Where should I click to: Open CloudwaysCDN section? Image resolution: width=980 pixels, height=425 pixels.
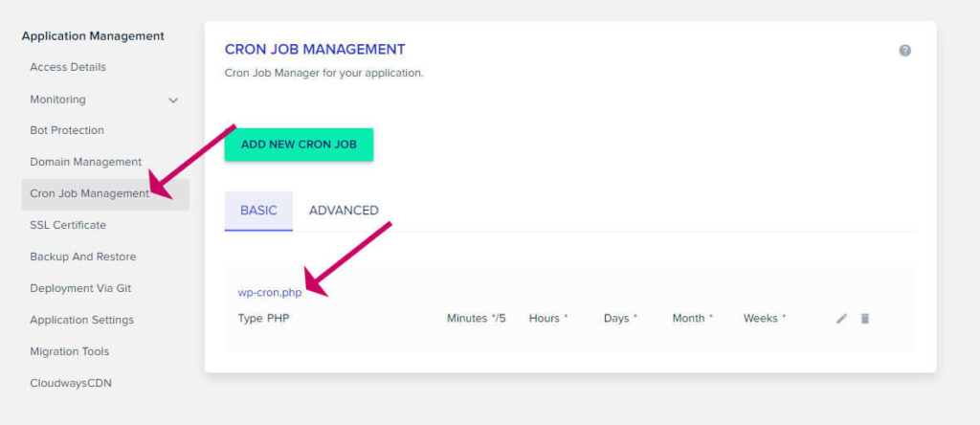(71, 383)
